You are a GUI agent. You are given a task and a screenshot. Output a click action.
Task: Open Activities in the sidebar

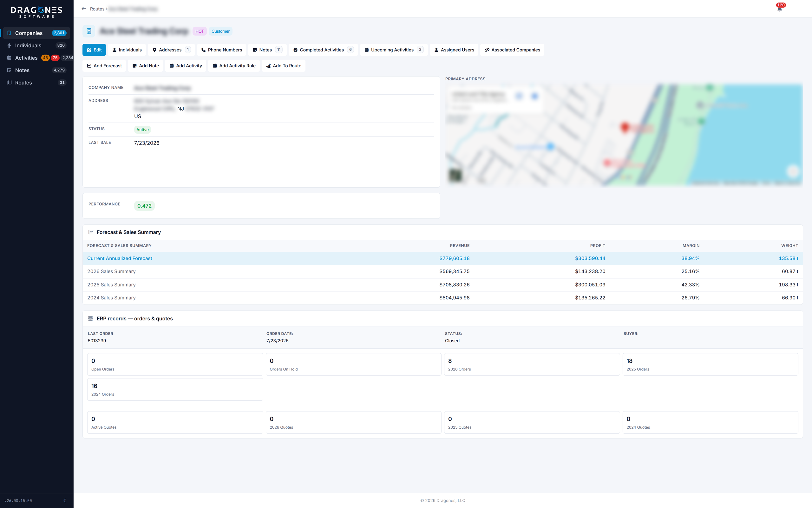pyautogui.click(x=36, y=58)
